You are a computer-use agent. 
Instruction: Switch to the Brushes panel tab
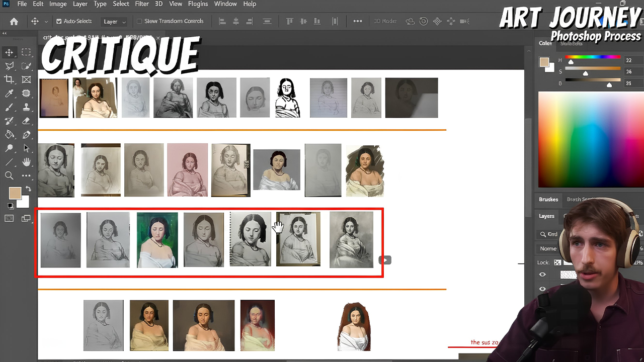point(548,199)
